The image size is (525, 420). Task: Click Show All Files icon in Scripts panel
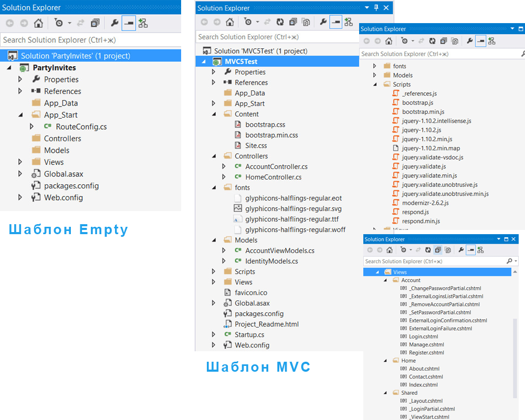[x=455, y=41]
